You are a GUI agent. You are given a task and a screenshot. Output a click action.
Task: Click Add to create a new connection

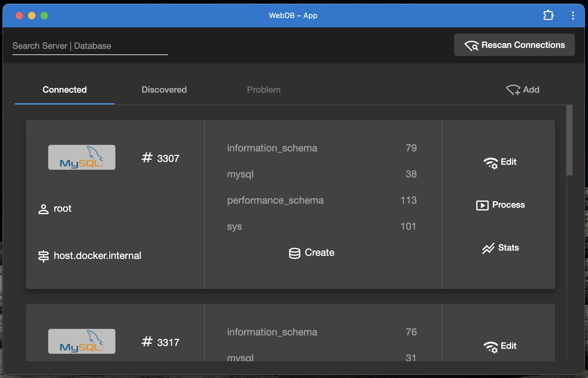coord(522,90)
